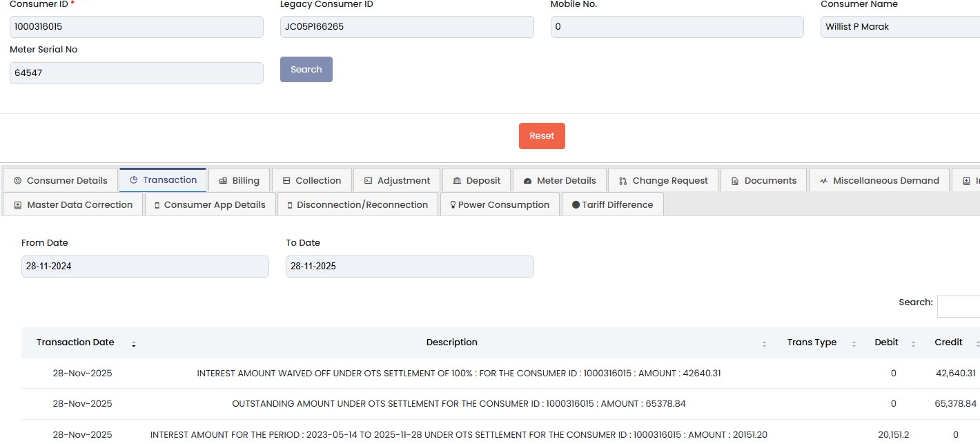View the Power Consumption tab
This screenshot has height=444, width=980.
(500, 204)
